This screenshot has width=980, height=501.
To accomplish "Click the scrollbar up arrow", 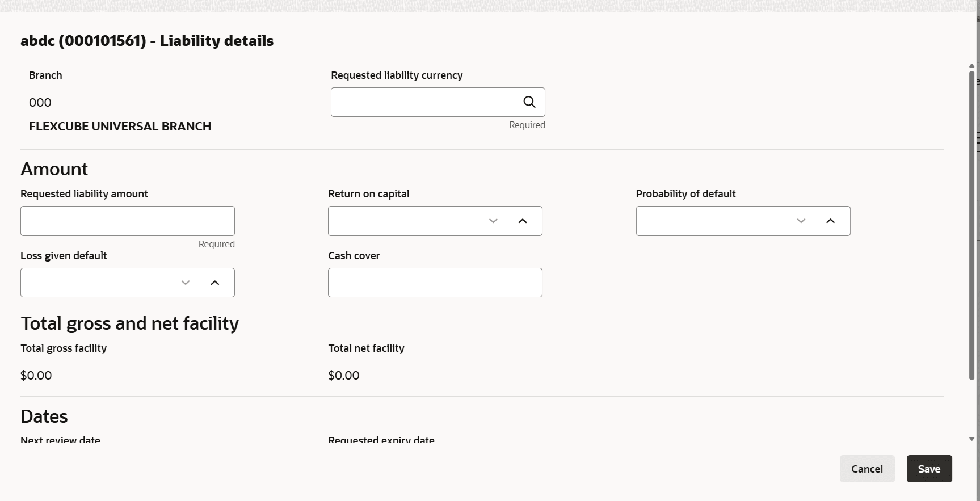I will click(x=971, y=66).
